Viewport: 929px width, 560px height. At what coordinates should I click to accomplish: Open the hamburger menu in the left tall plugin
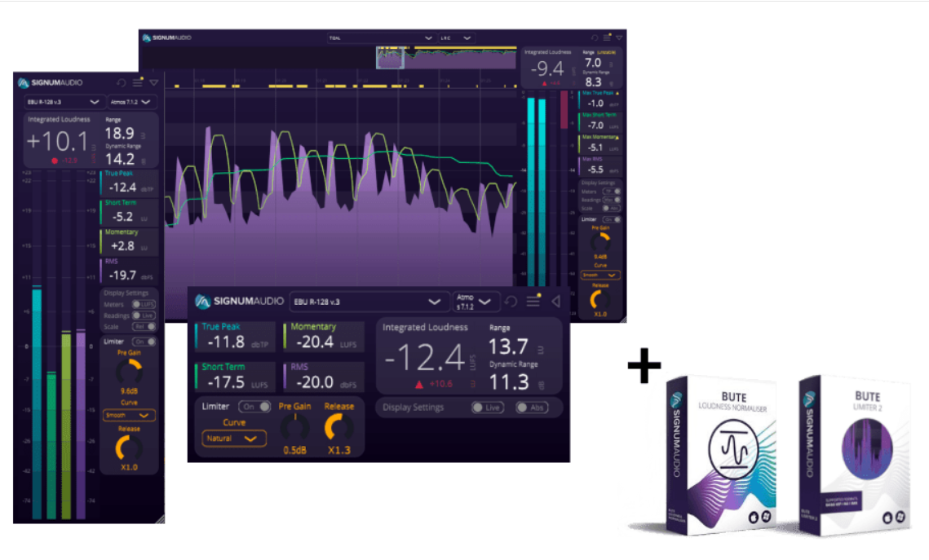[x=138, y=83]
